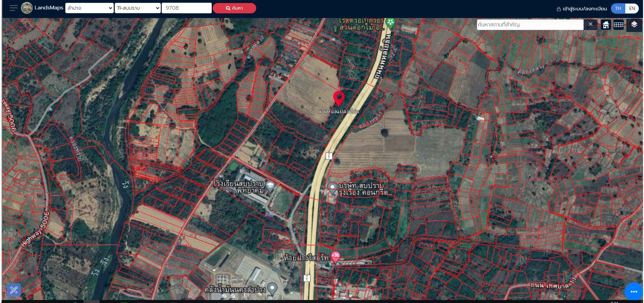
Task: Expand the district dropdown 11-สบปราบ
Action: point(138,8)
